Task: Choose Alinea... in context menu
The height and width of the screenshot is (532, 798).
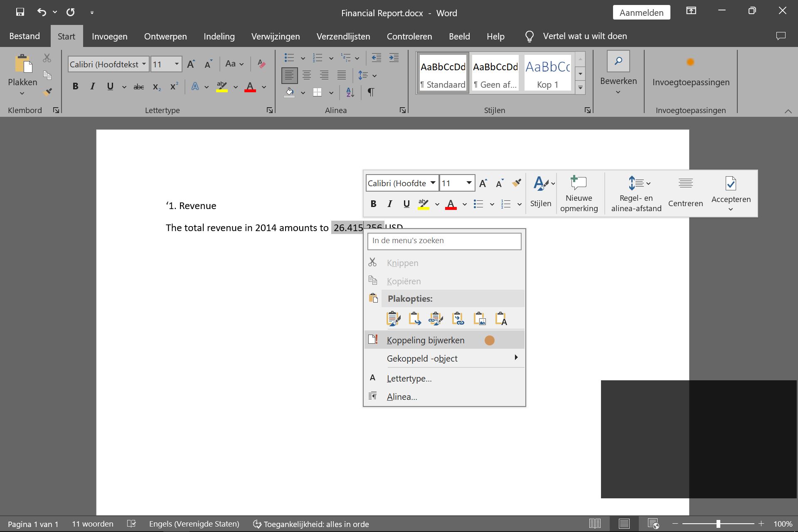Action: pos(444,397)
